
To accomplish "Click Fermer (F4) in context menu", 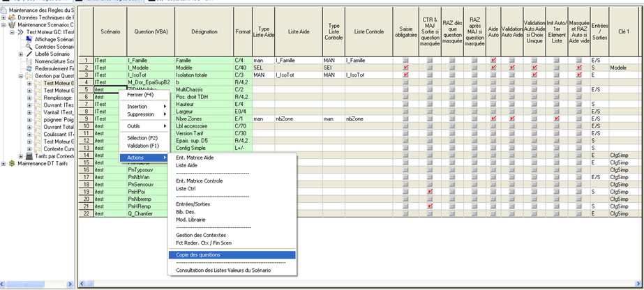I will coord(140,94).
